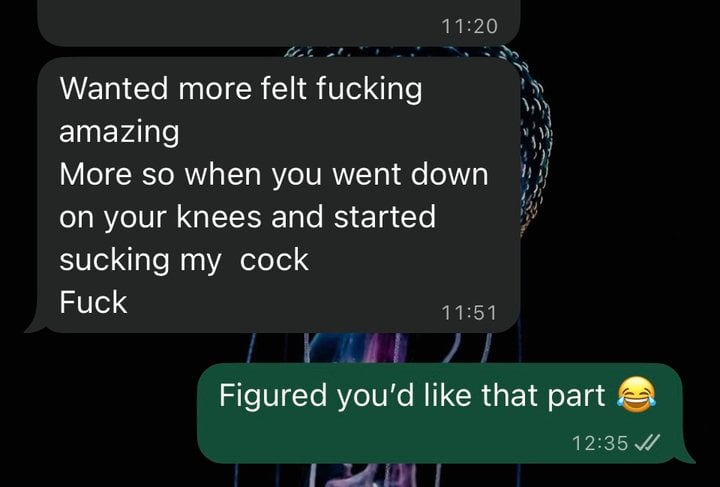The width and height of the screenshot is (720, 487).
Task: Click the "More so when you went down" line
Action: coord(274,175)
